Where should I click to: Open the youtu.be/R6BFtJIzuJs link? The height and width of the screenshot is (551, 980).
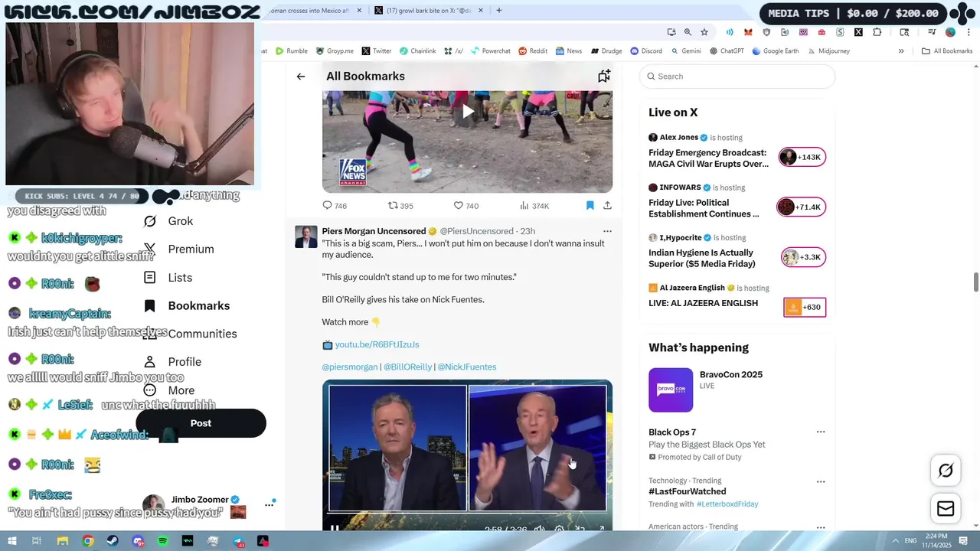(x=377, y=344)
